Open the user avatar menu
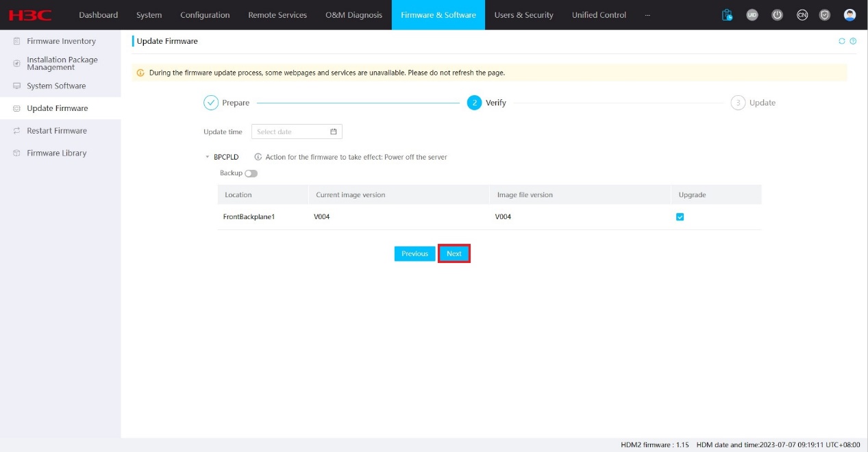This screenshot has height=452, width=868. click(x=850, y=15)
